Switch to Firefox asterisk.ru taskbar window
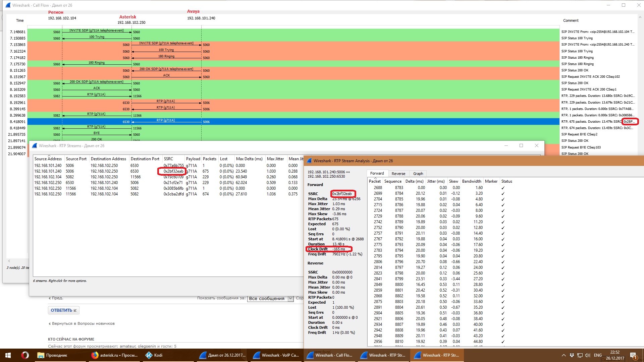This screenshot has width=644, height=362. coord(115,355)
